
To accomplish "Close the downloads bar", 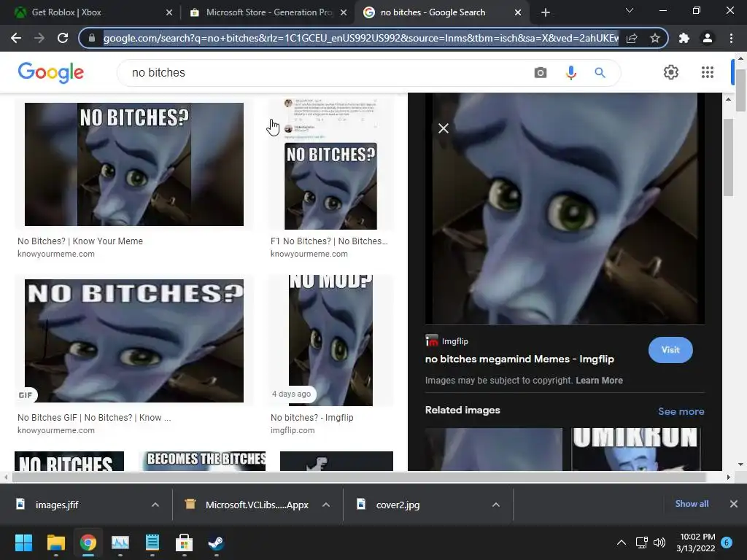I will click(734, 504).
